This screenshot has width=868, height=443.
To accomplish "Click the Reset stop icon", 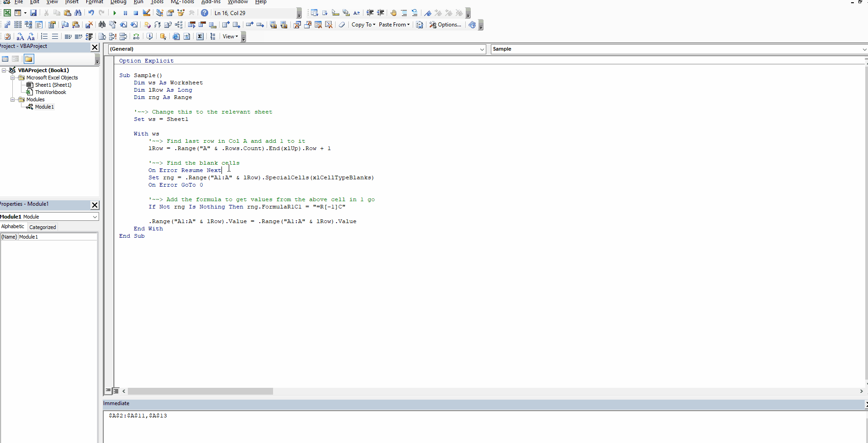I will pos(136,13).
